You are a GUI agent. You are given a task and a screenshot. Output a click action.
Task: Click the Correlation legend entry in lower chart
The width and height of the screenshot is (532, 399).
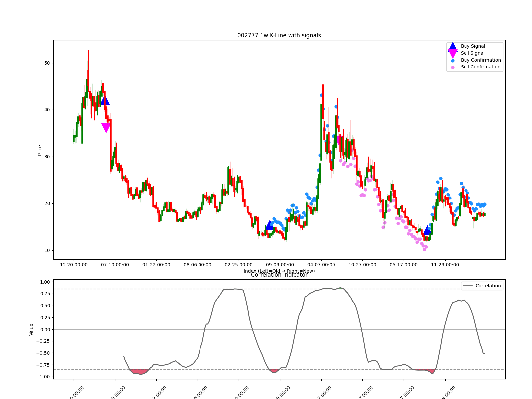[x=482, y=286]
